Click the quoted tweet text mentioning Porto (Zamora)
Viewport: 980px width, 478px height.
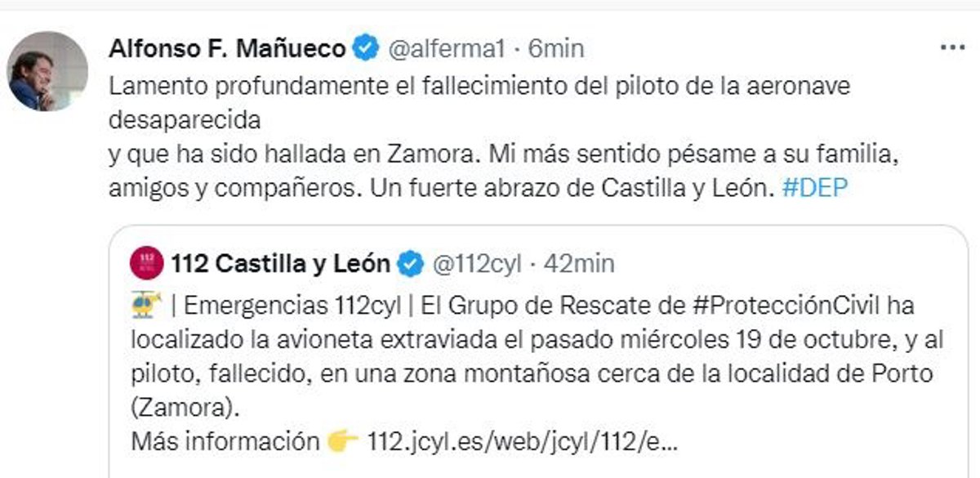(x=531, y=373)
